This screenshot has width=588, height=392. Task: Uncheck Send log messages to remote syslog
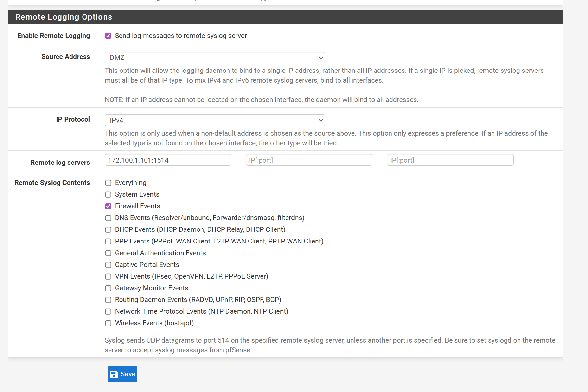[108, 36]
